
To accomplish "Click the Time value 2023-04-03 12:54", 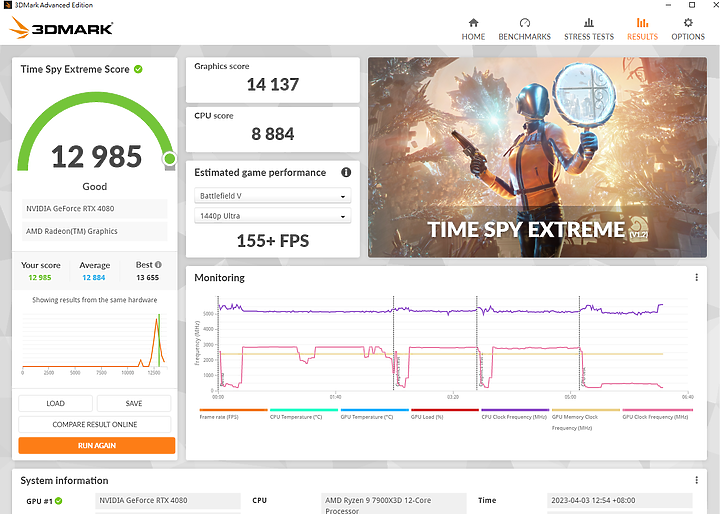I will click(619, 500).
